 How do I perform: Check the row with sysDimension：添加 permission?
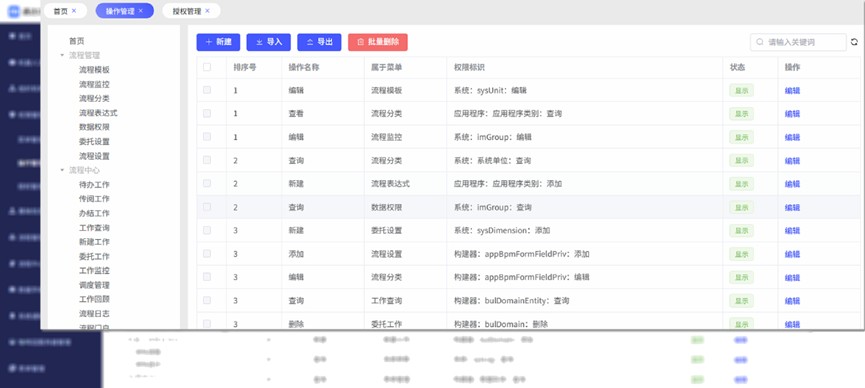[x=207, y=230]
